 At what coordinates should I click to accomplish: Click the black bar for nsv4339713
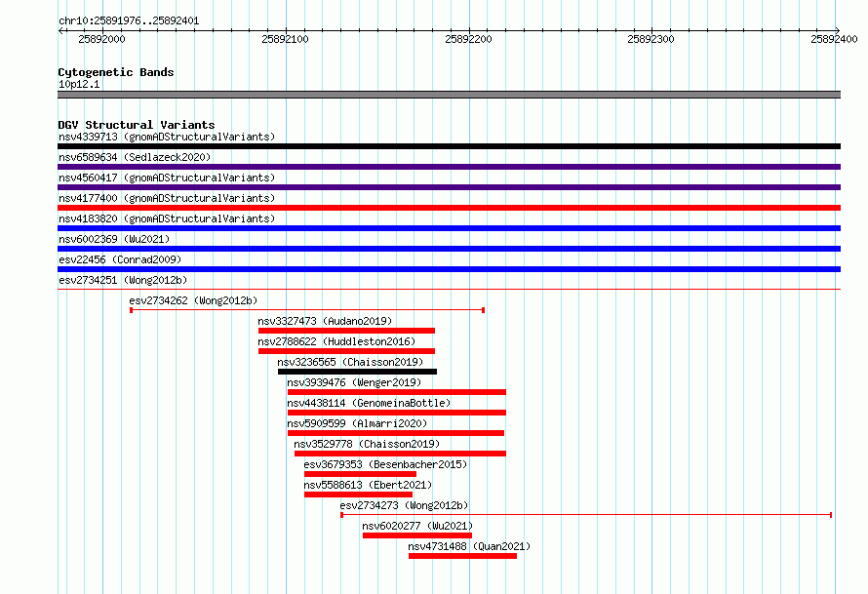[449, 146]
